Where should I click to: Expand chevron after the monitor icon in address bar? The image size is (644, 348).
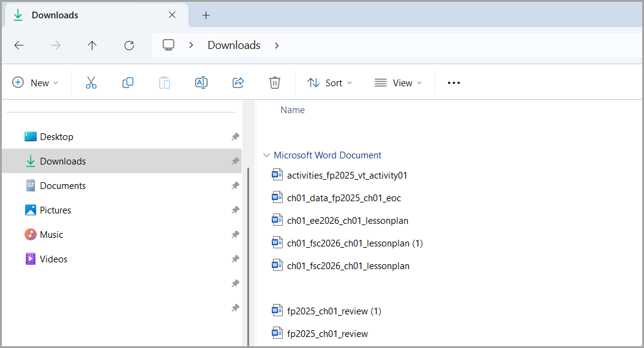point(191,45)
